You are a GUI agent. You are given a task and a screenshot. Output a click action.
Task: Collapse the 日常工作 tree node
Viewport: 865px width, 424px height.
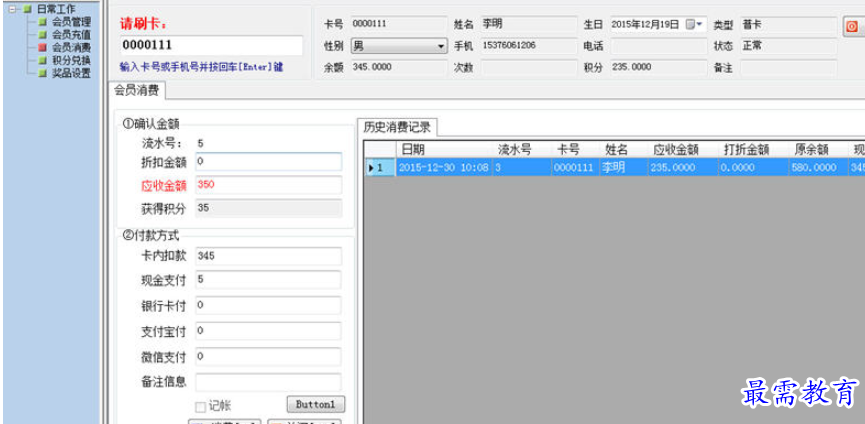(x=12, y=9)
